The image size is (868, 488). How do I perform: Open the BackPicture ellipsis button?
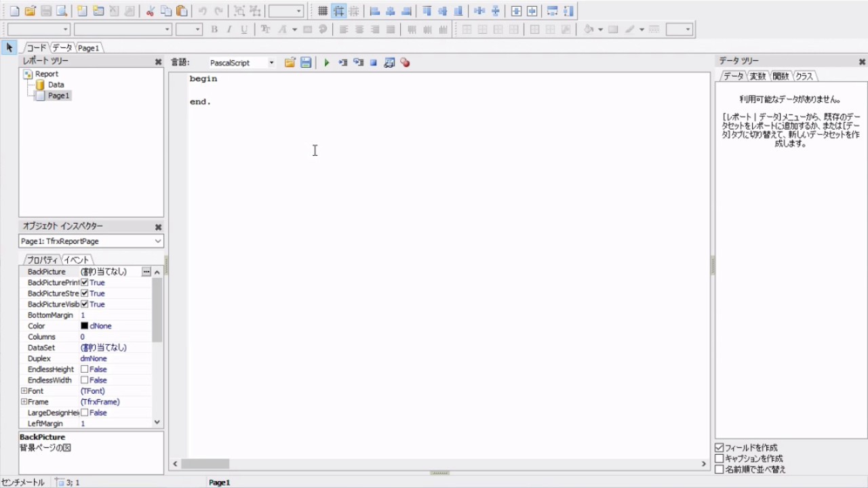(146, 271)
